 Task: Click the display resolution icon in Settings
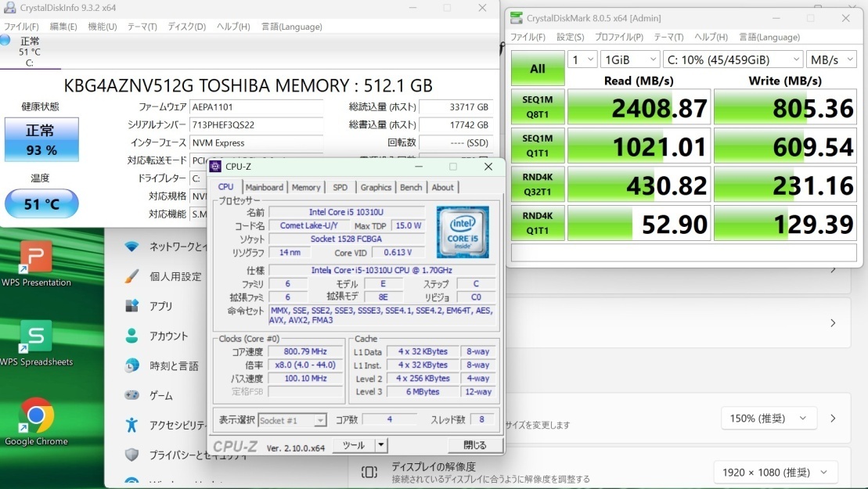click(x=369, y=472)
